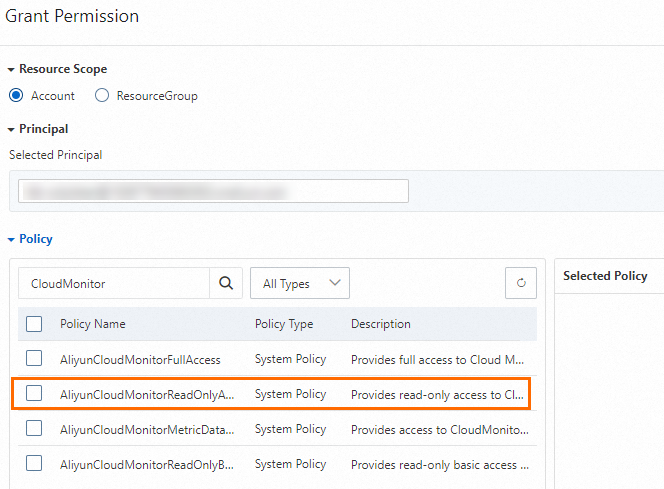
Task: Click 'Provides access to CloudMonito...' description
Action: 440,430
